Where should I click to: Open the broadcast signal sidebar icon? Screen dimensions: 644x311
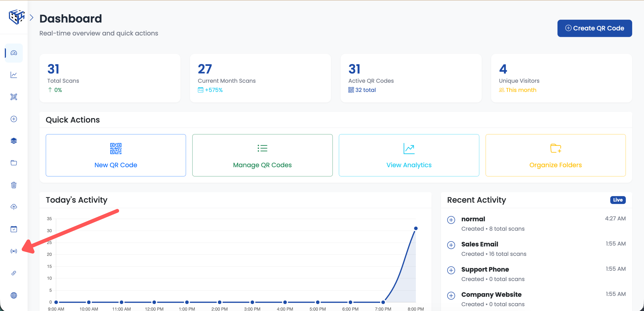point(14,251)
